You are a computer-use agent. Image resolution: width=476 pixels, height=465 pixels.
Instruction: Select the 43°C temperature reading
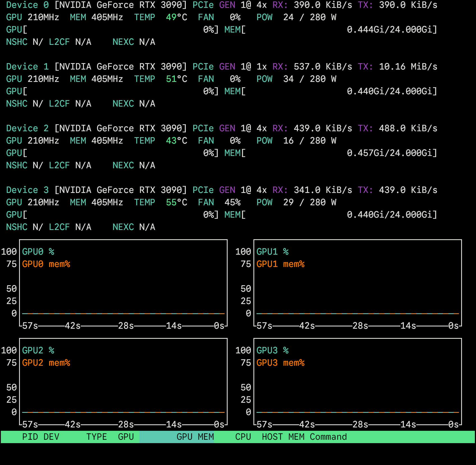176,141
